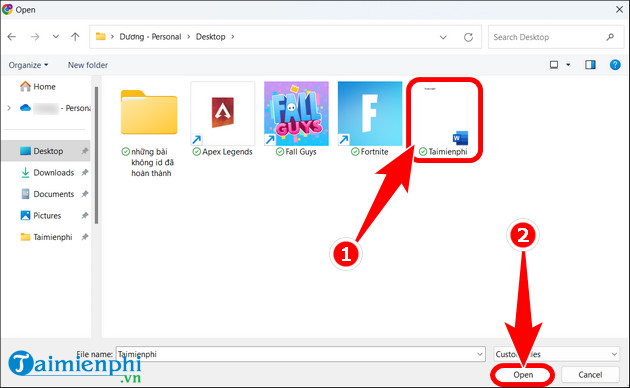Click the Taimienphi file name label

point(448,152)
